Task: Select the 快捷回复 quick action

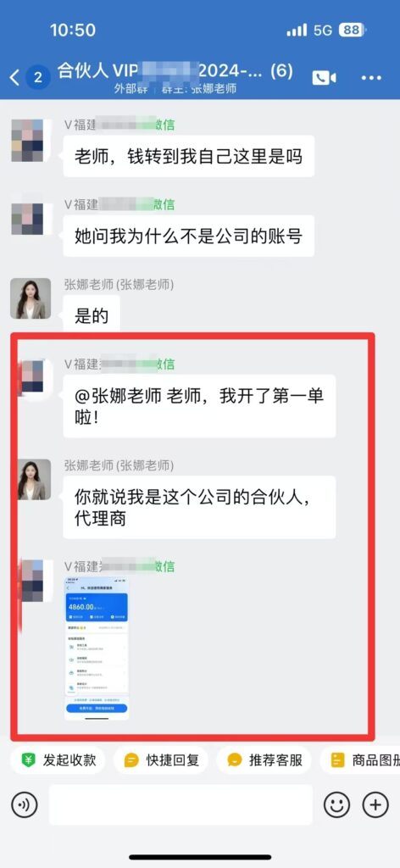Action: coord(161,760)
